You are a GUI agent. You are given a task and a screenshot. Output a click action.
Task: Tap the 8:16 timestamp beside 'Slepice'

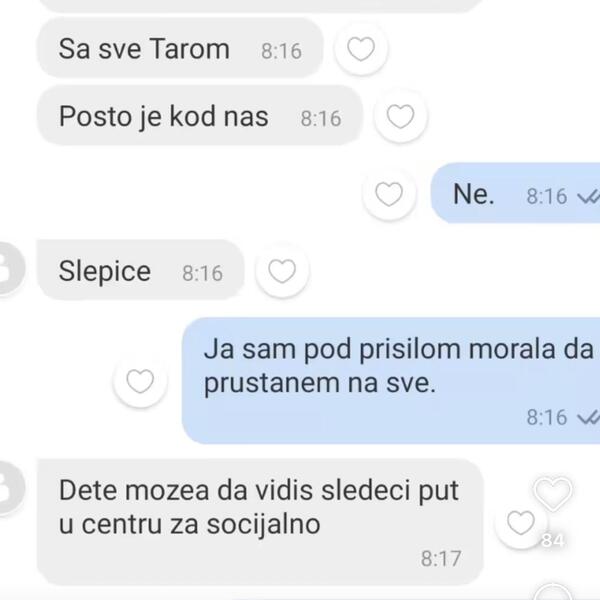(x=202, y=273)
